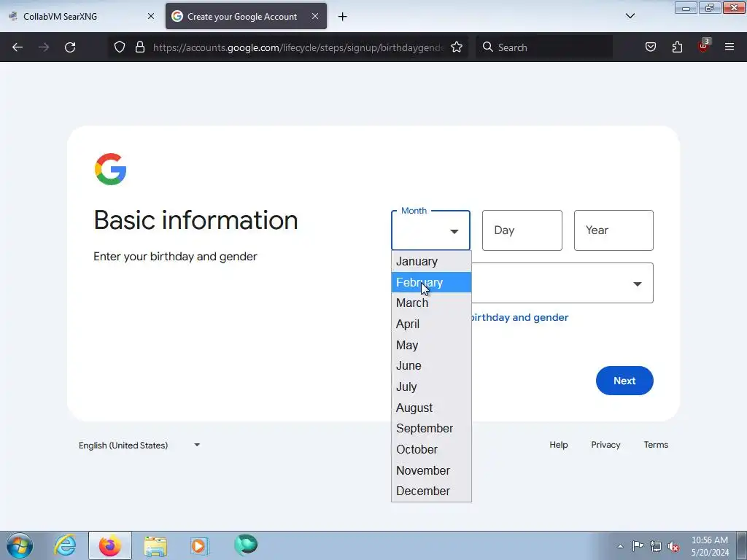The width and height of the screenshot is (747, 560).
Task: Go back to the previous page
Action: tap(18, 47)
